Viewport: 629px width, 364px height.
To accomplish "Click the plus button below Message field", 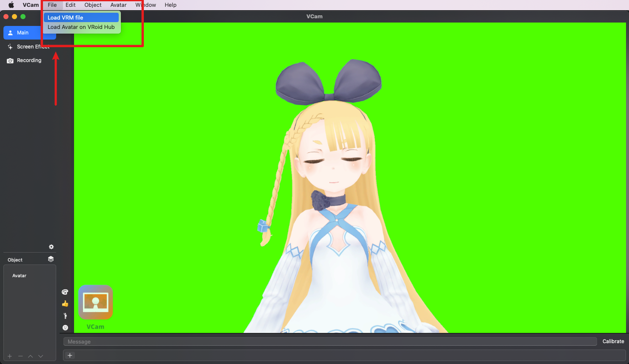I will (x=70, y=355).
